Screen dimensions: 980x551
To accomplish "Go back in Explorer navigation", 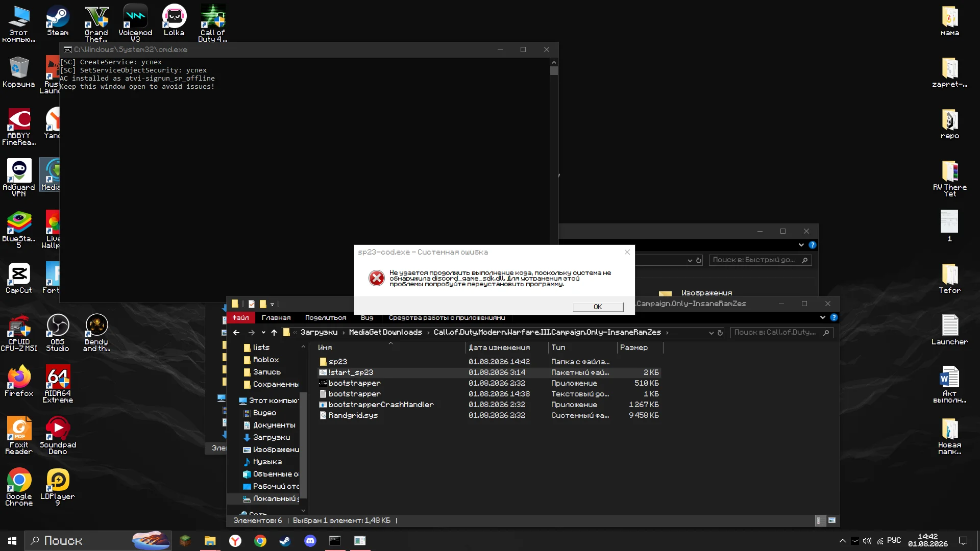I will coord(236,333).
